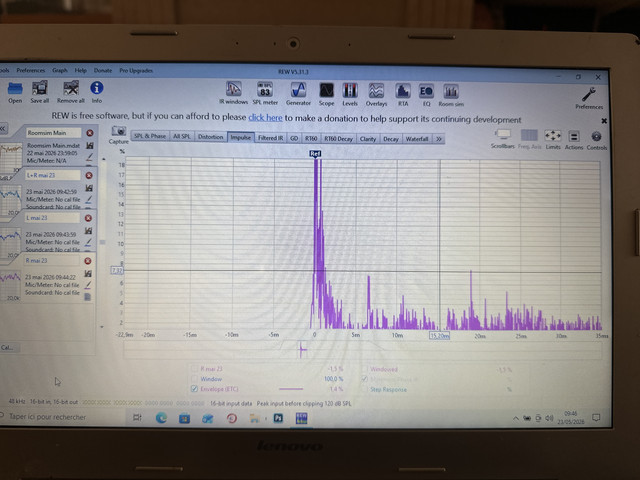This screenshot has width=640, height=480.
Task: Show the Levels meters
Action: (350, 95)
